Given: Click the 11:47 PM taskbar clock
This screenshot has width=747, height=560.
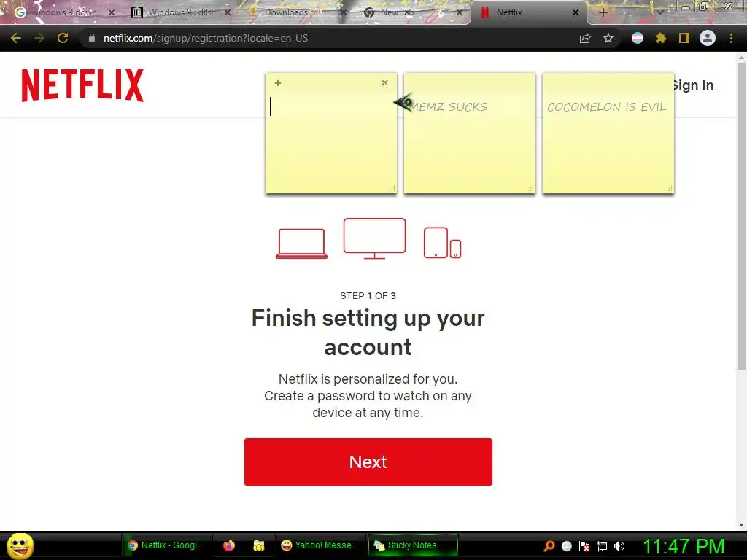Looking at the screenshot, I should coord(684,547).
